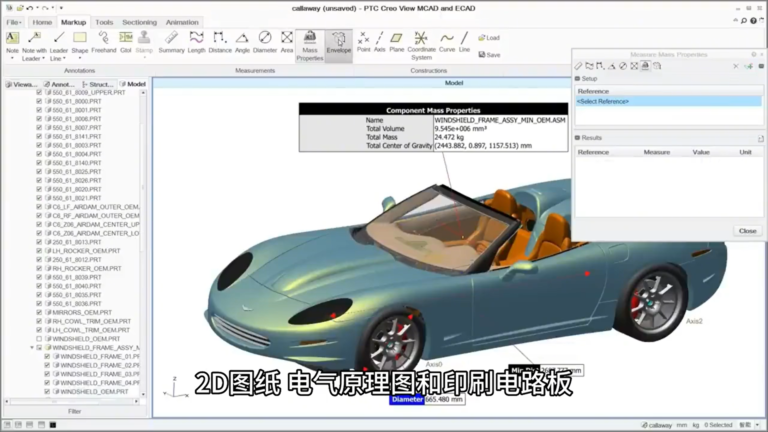
Task: Click the Angle icon in Measure panel toolbar
Action: (x=611, y=66)
